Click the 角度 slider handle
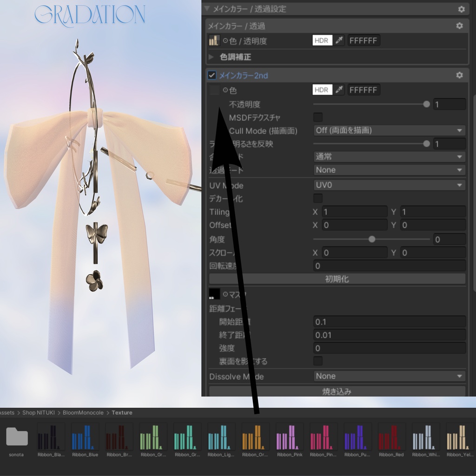 (x=372, y=239)
